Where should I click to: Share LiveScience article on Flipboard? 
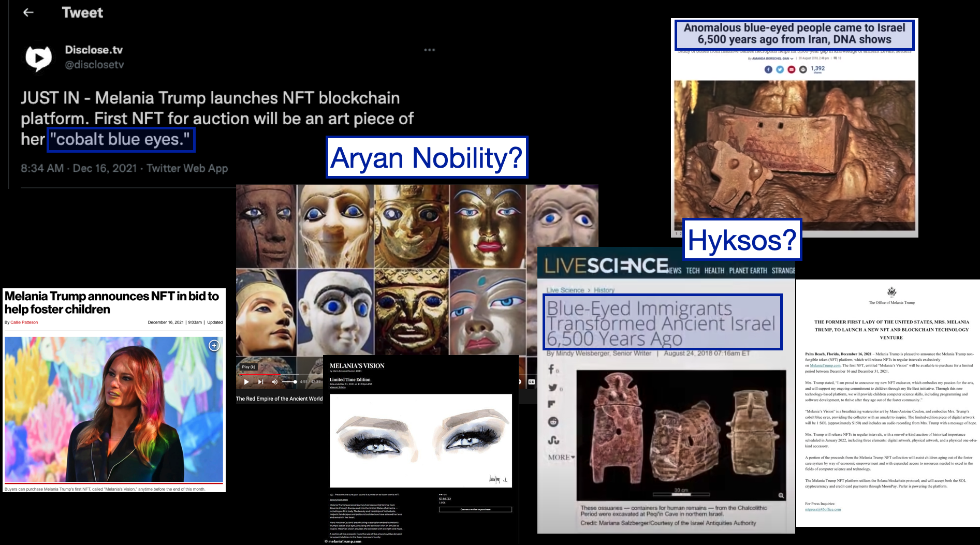(552, 404)
